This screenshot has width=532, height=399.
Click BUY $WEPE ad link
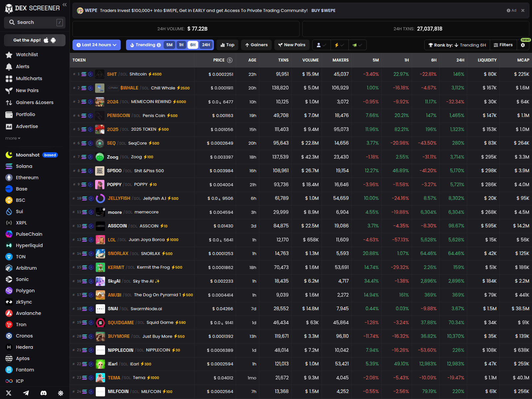323,11
